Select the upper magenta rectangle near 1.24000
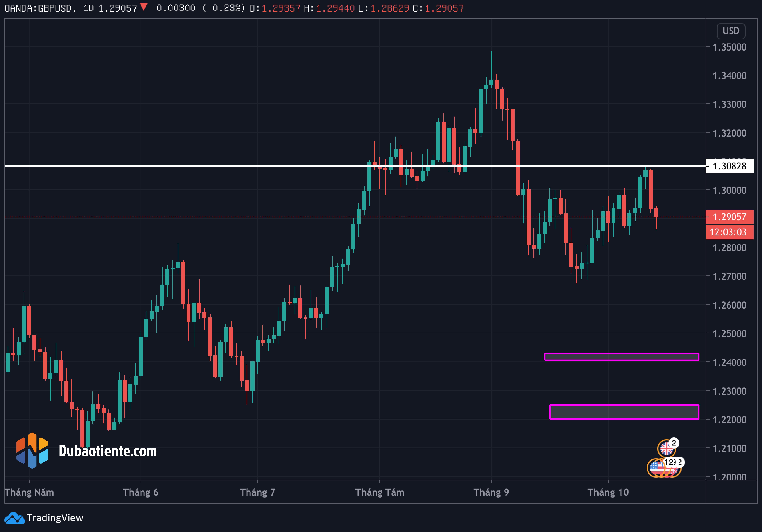Viewport: 762px width, 532px height. tap(622, 357)
